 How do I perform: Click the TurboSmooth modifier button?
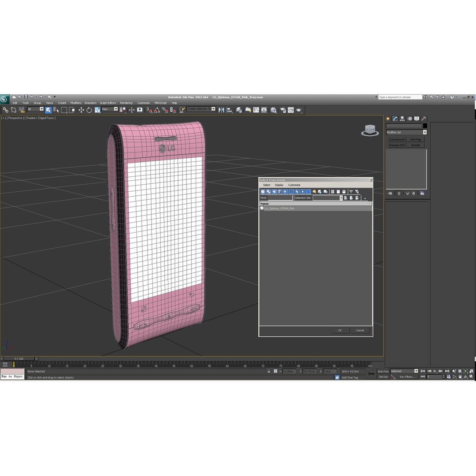(x=397, y=140)
